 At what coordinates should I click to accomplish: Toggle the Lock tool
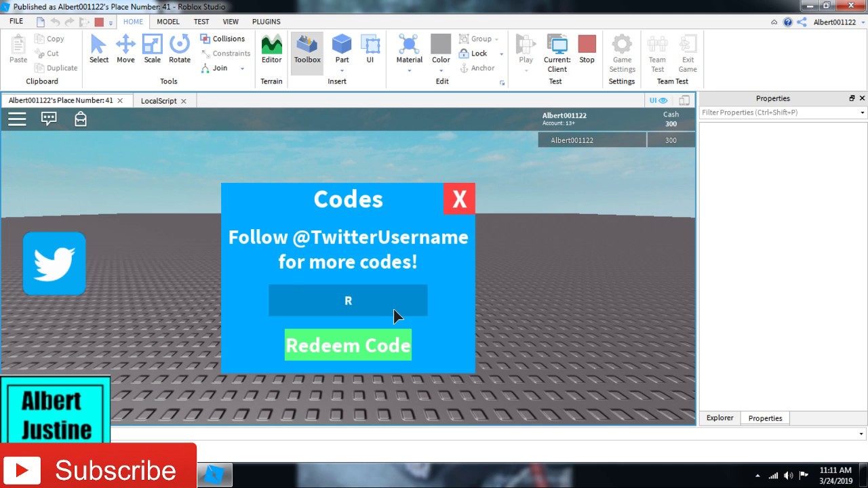coord(473,54)
